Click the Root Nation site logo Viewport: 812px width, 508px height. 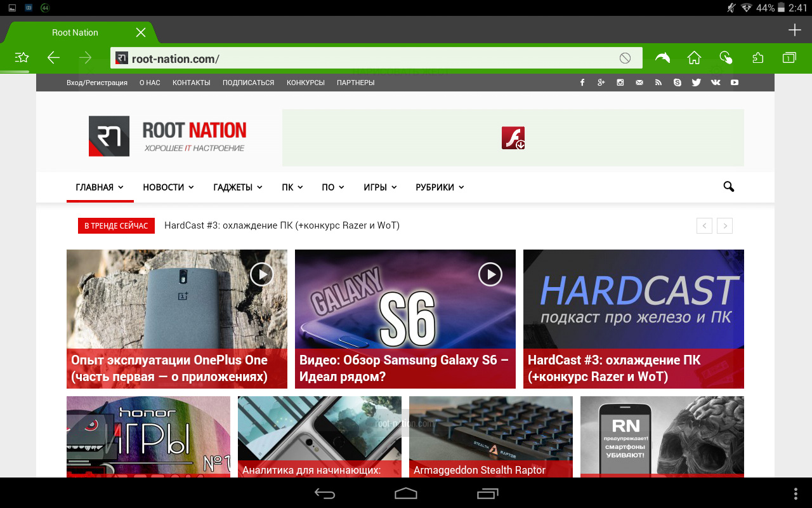coord(167,136)
